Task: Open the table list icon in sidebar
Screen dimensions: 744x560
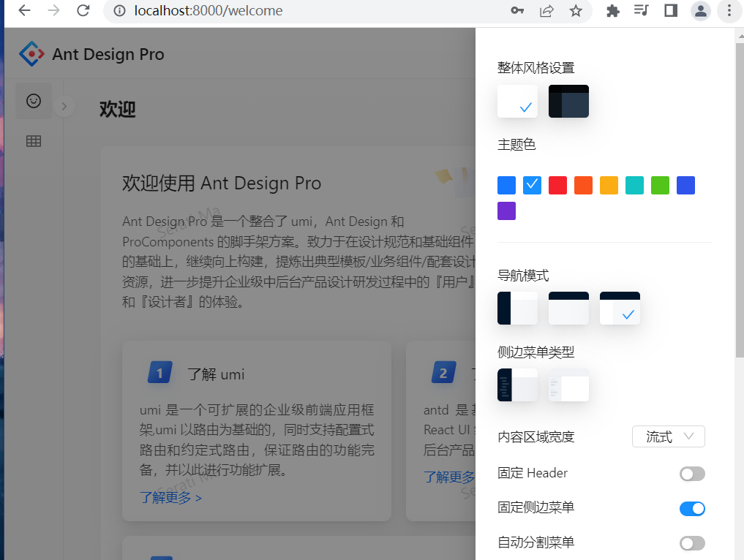Action: [x=33, y=141]
